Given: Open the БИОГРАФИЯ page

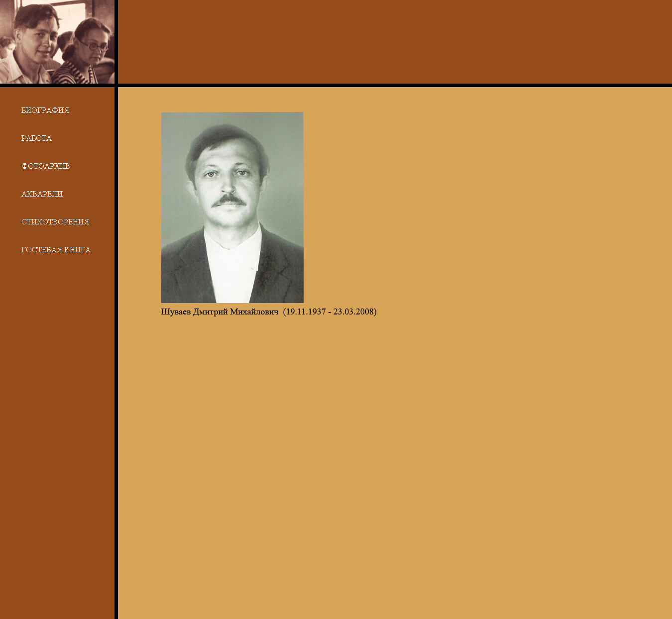Looking at the screenshot, I should click(45, 110).
